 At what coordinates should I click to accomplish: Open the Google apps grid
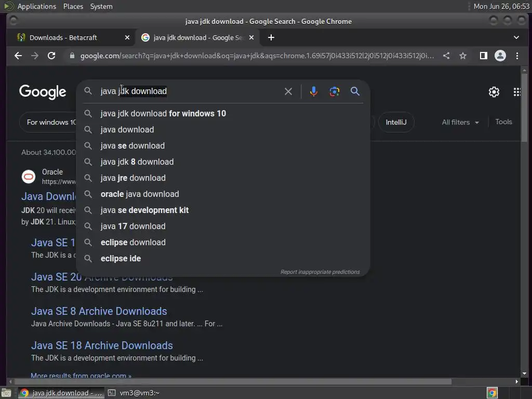pyautogui.click(x=517, y=92)
